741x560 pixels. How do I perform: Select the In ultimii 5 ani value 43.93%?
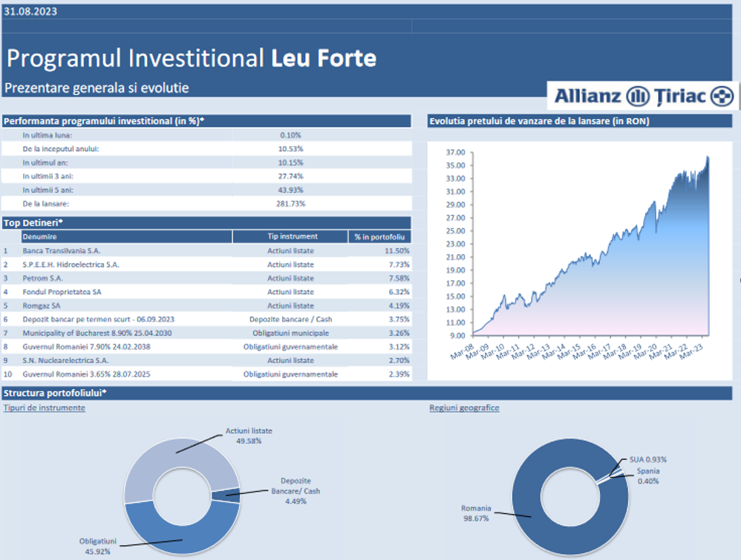(290, 190)
